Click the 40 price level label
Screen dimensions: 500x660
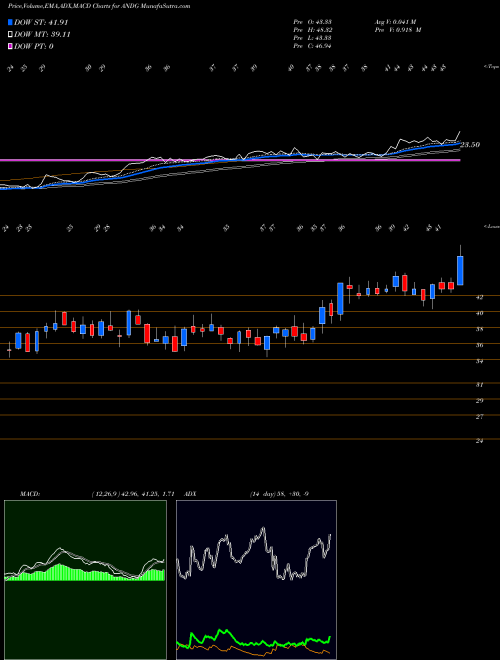tap(479, 313)
